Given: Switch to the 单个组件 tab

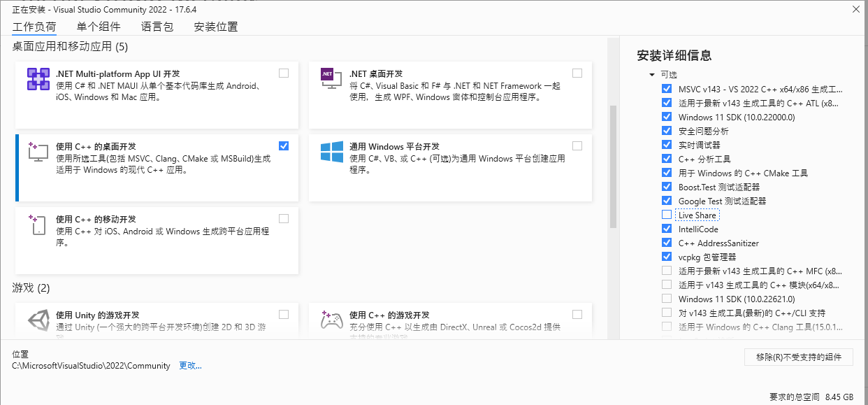Looking at the screenshot, I should 99,27.
